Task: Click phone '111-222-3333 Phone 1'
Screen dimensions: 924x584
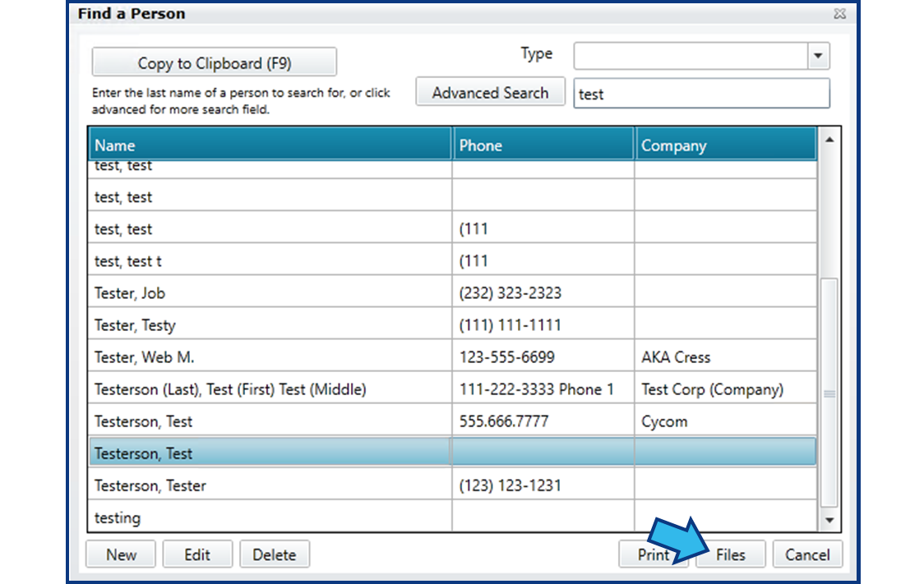Action: click(x=536, y=389)
